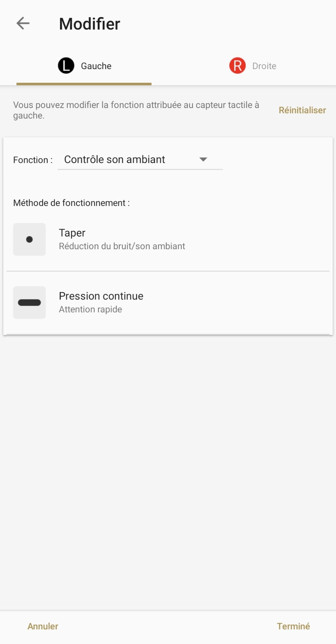
Task: Click the dropdown arrow next to Fonction
Action: pos(203,160)
